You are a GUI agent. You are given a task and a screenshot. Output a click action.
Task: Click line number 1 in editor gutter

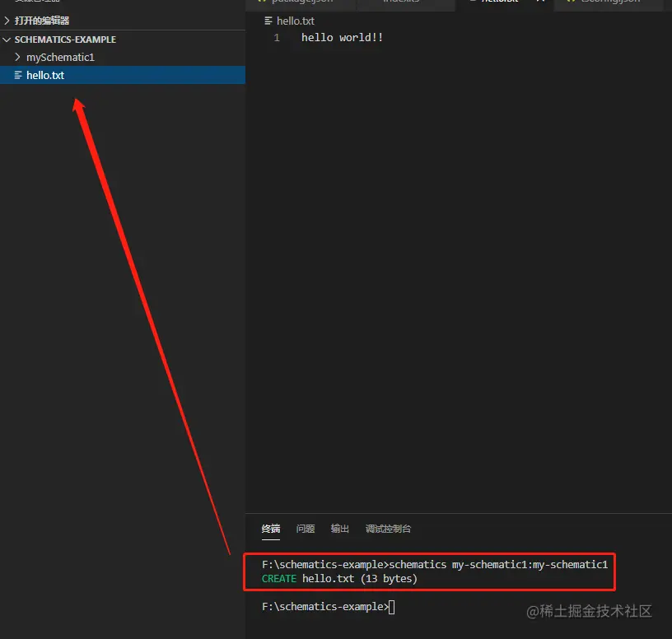pyautogui.click(x=277, y=38)
